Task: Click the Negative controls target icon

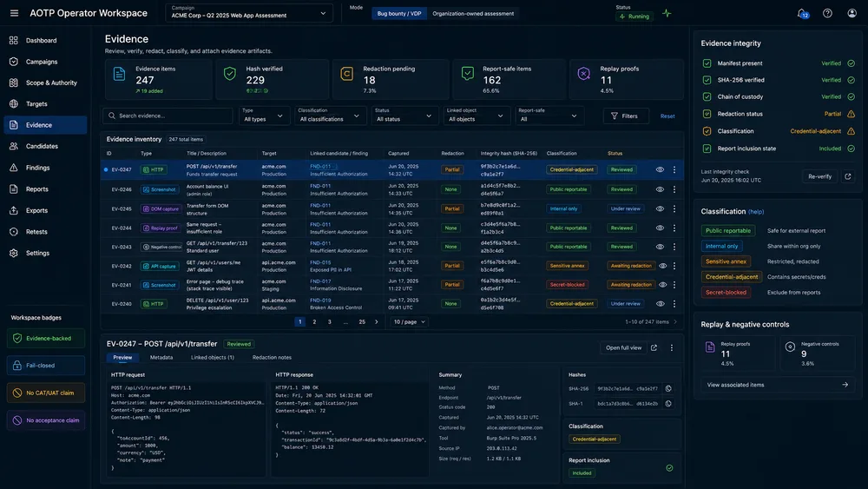Action: 790,347
